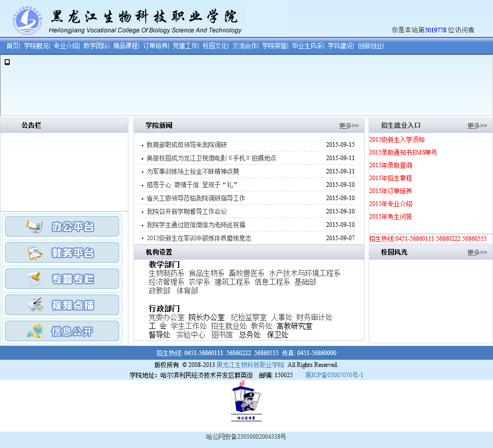The height and width of the screenshot is (448, 493).
Task: Open 纪检监察室 office page
Action: (x=249, y=317)
